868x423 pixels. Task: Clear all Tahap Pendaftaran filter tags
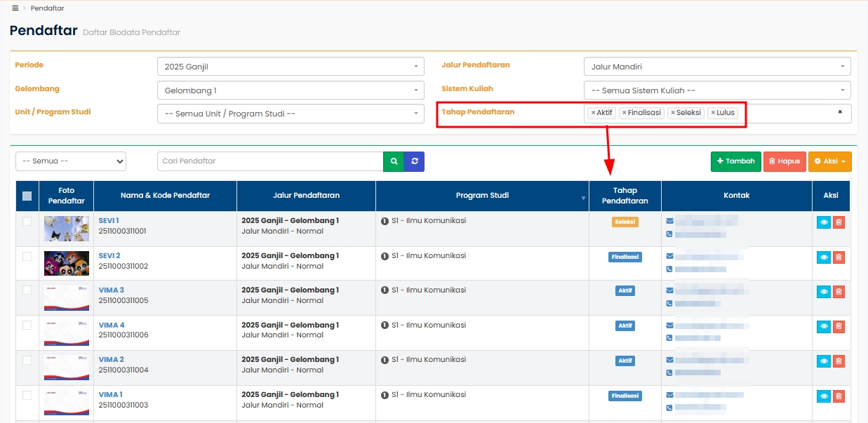point(840,112)
